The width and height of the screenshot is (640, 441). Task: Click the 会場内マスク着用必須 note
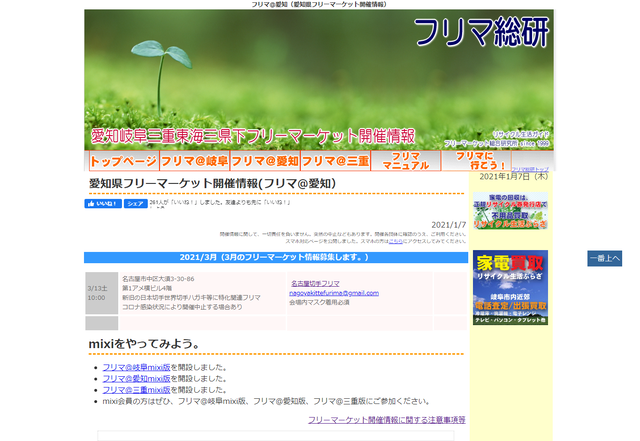pyautogui.click(x=319, y=303)
